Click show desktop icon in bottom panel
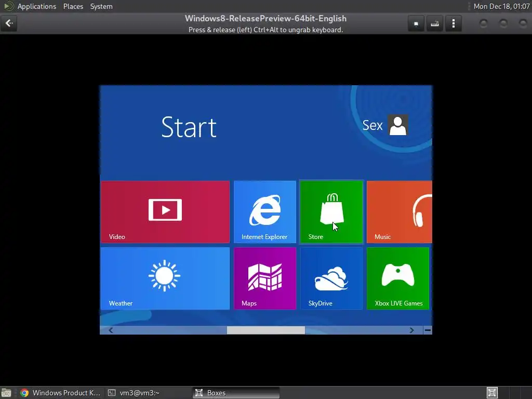Screen dimensions: 532x399 [6, 393]
